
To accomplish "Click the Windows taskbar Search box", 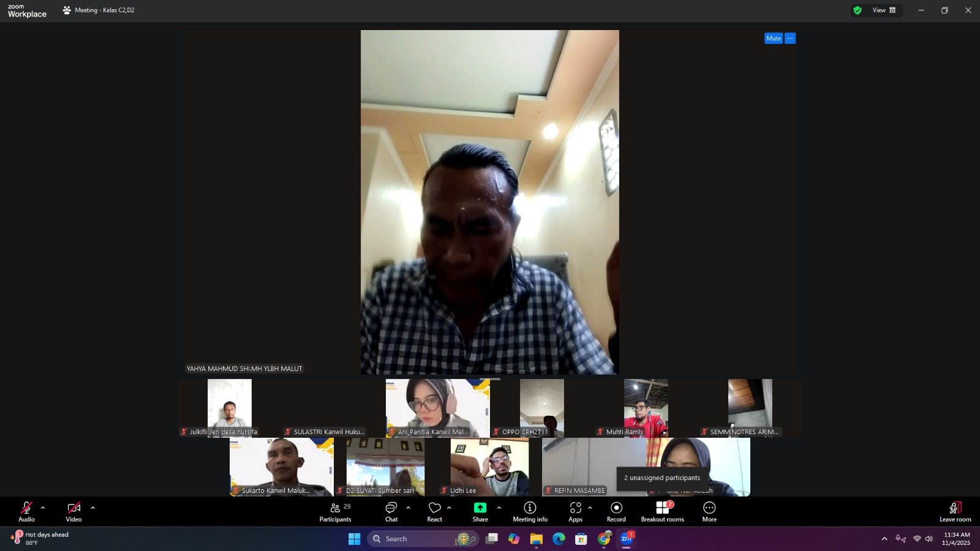I will 423,539.
